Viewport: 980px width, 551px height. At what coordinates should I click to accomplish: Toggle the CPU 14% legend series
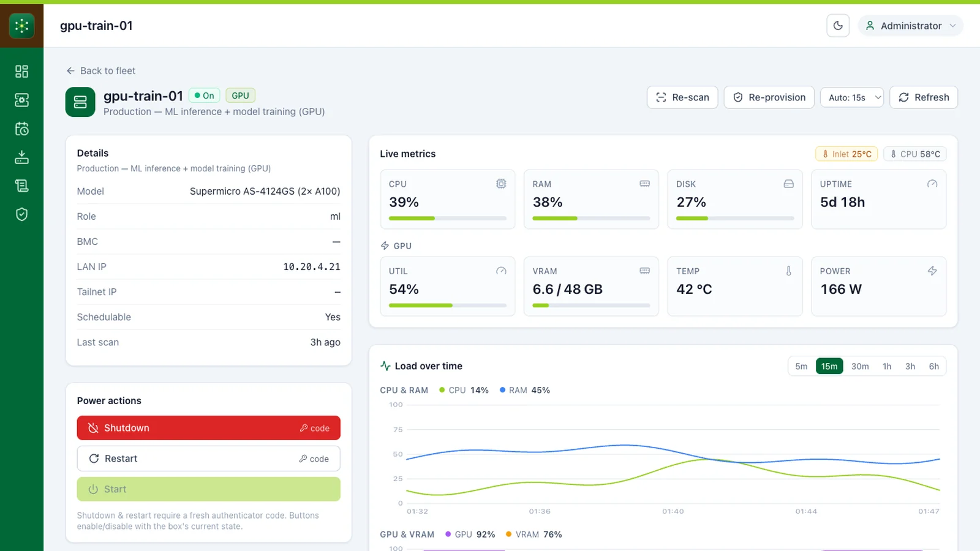point(464,390)
